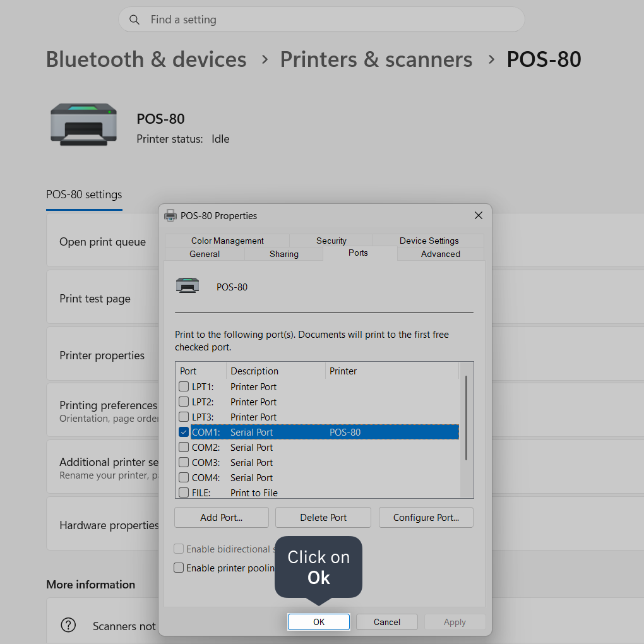Enable printer pooling checkbox
This screenshot has height=644, width=644.
[179, 568]
